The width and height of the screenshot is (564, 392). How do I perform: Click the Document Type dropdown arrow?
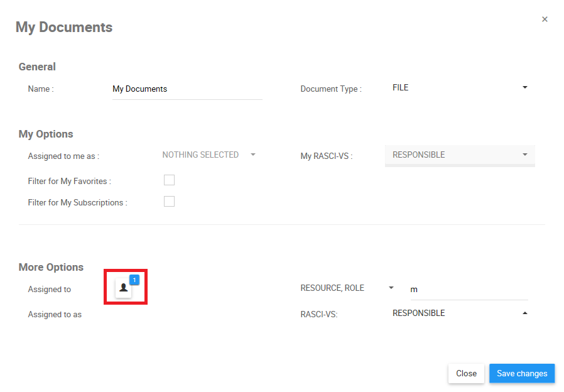pyautogui.click(x=525, y=87)
